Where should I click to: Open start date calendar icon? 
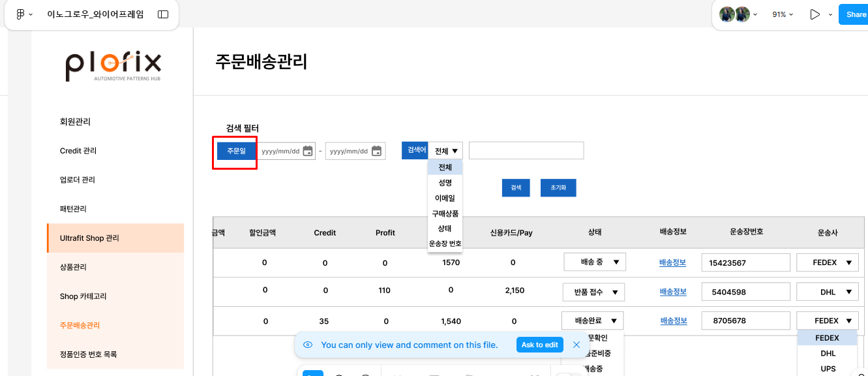[x=308, y=151]
